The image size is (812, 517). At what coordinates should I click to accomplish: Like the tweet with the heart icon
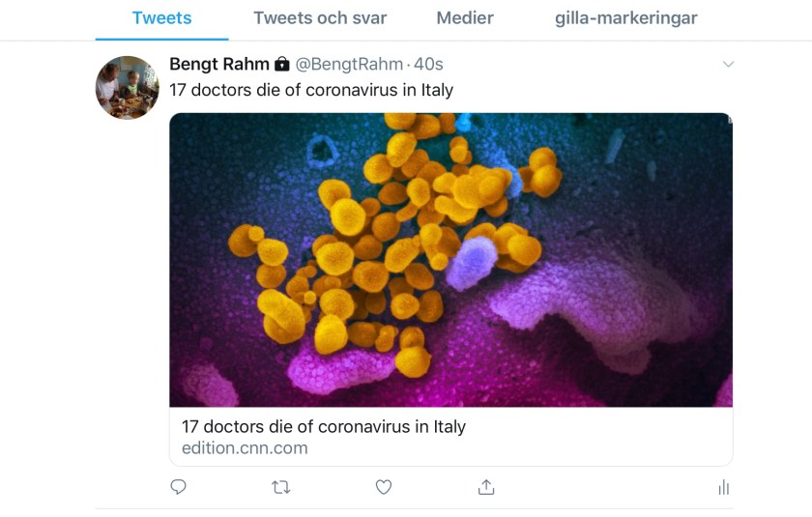pos(384,487)
